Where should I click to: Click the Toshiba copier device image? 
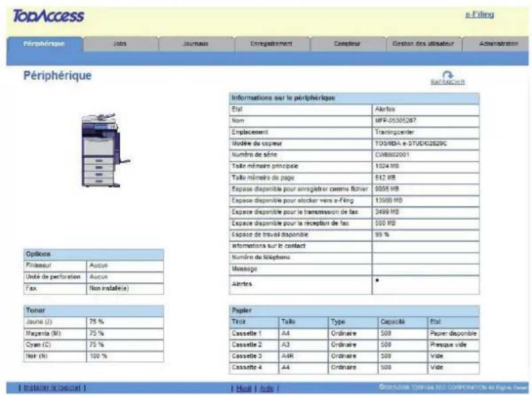[104, 150]
